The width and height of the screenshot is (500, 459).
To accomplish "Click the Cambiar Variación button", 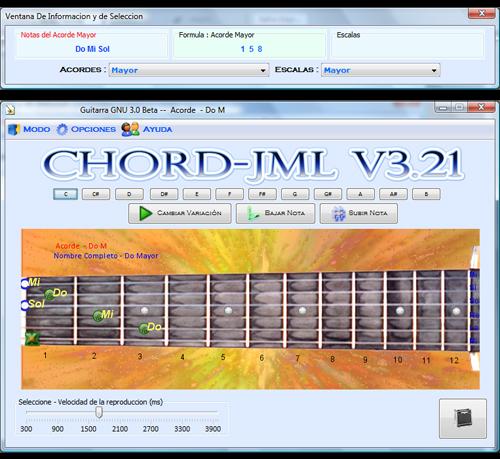I will click(x=180, y=213).
